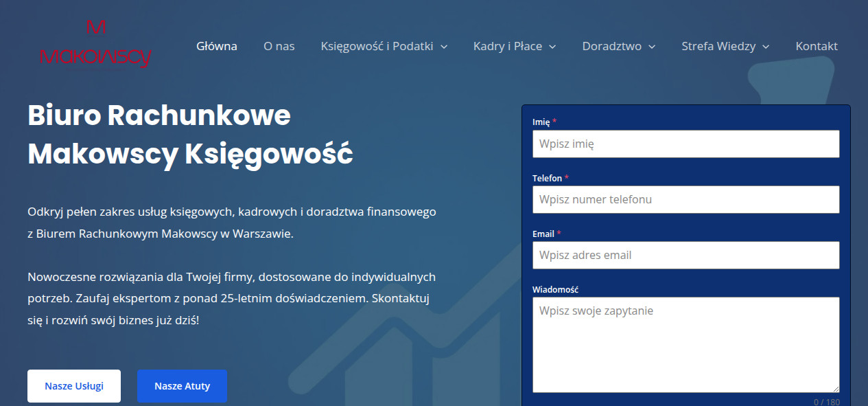Click the Doradztwo menu label
868x406 pixels.
tap(611, 46)
